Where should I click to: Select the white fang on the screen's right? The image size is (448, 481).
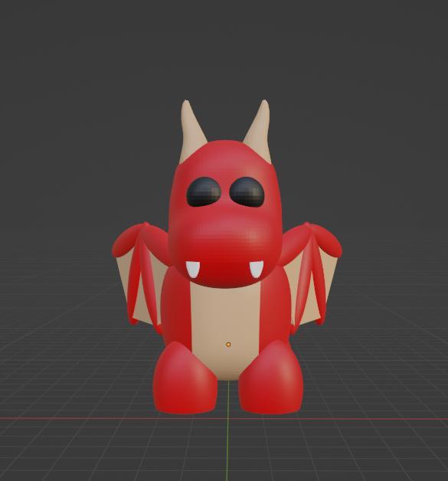click(257, 269)
